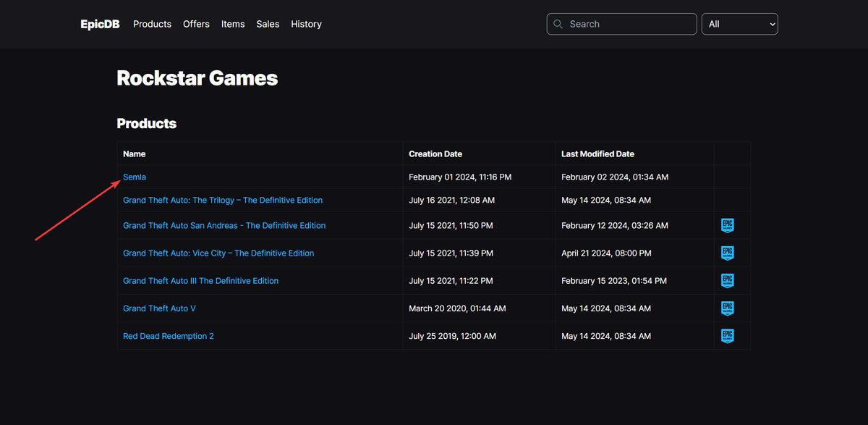
Task: Open Grand Theft Auto V details
Action: pyautogui.click(x=159, y=308)
